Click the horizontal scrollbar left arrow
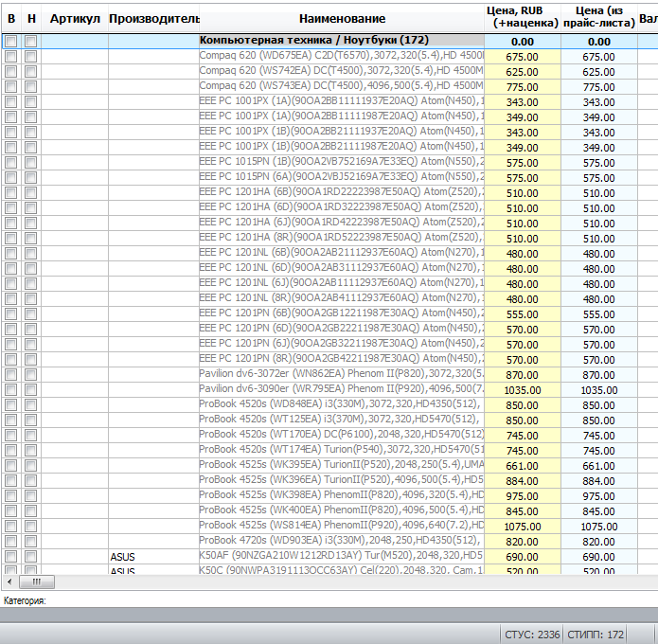 pyautogui.click(x=9, y=581)
